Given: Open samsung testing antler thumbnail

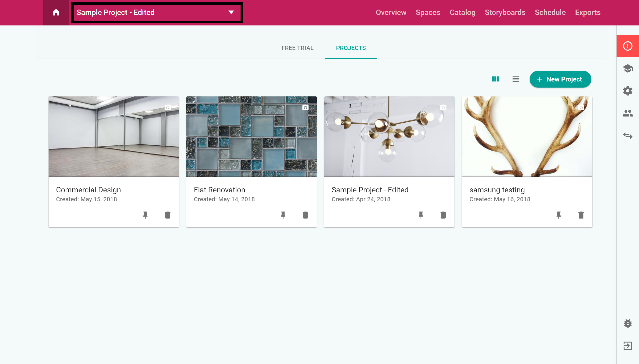Looking at the screenshot, I should click(527, 137).
